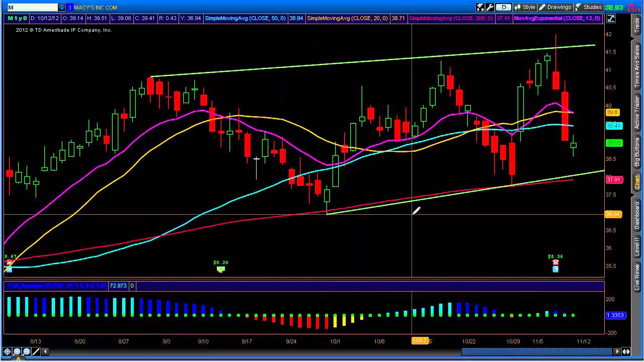Click the 72.973 squeeze study value
Viewport: 644px width, 362px height.
[118, 286]
